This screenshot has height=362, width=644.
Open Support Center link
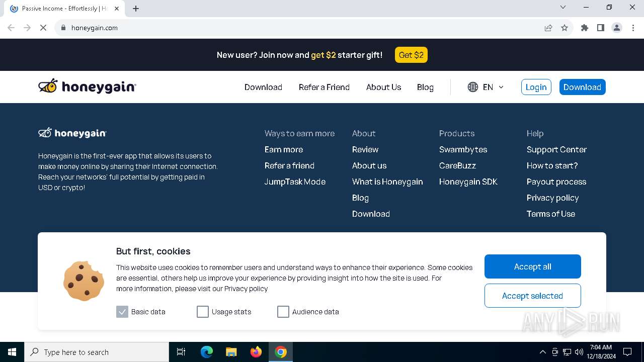click(x=556, y=149)
